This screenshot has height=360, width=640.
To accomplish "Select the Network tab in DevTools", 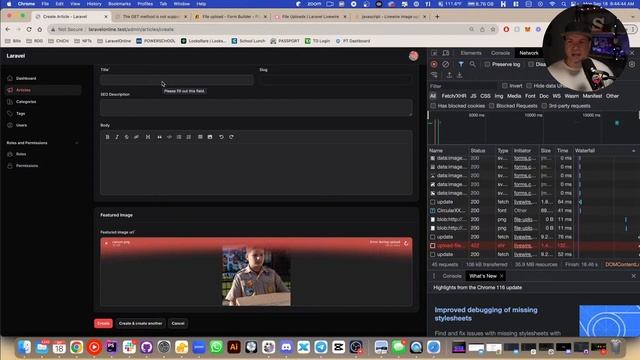I will point(529,53).
